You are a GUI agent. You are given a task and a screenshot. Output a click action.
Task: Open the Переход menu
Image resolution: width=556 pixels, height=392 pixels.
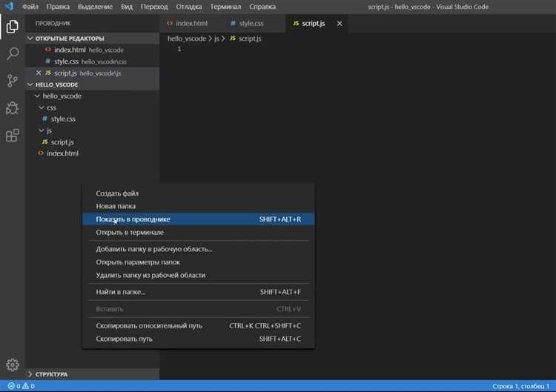154,7
